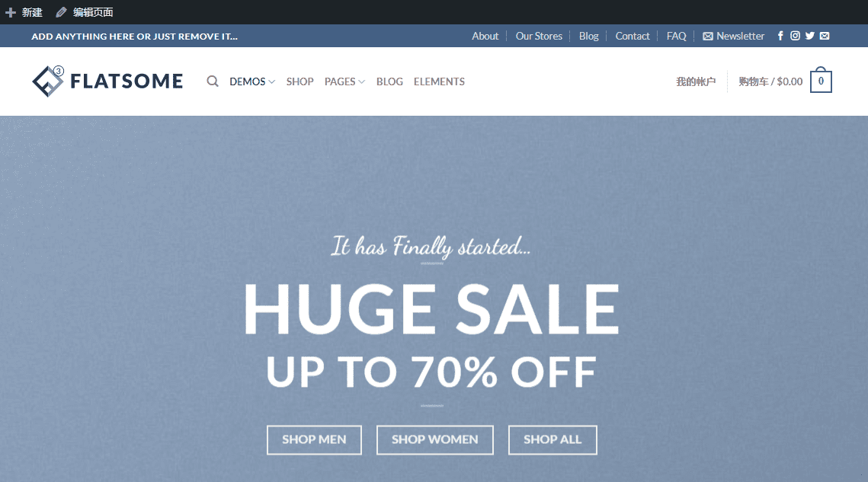The width and height of the screenshot is (868, 482).
Task: Open 我的帐户 account link
Action: click(x=696, y=81)
